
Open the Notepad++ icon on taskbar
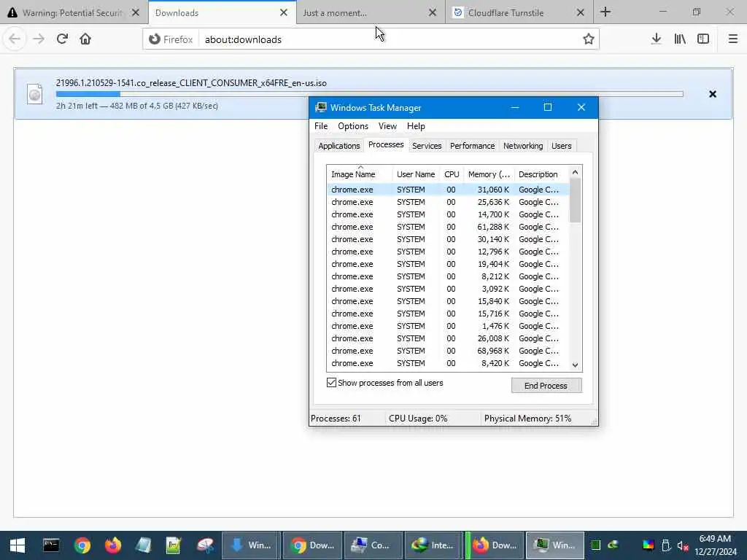[x=174, y=545]
